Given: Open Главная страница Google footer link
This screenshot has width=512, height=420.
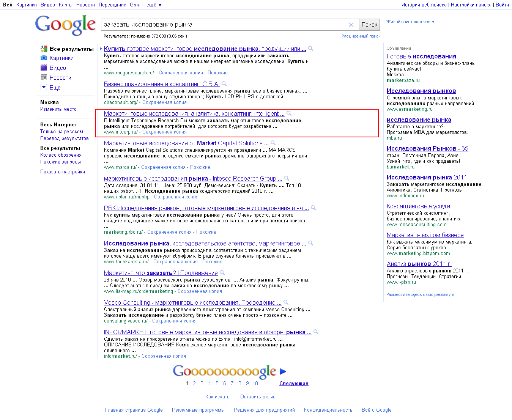Looking at the screenshot, I should [x=134, y=410].
